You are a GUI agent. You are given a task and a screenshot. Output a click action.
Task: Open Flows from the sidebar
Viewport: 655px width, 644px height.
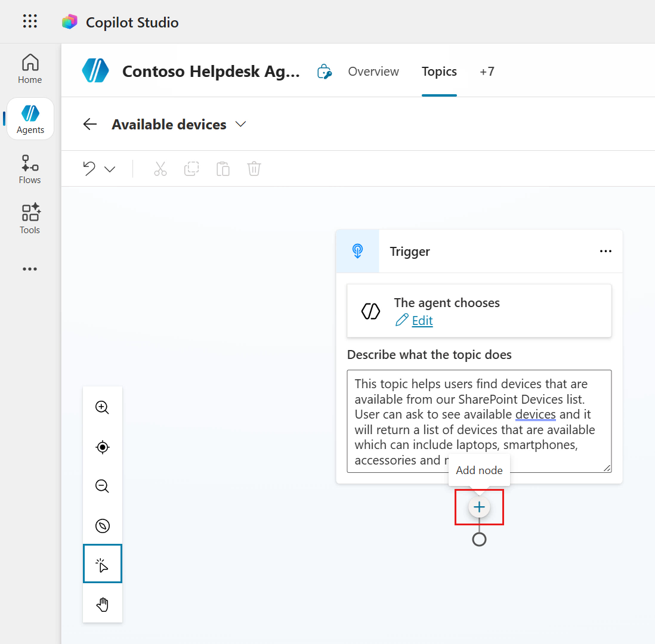(30, 169)
